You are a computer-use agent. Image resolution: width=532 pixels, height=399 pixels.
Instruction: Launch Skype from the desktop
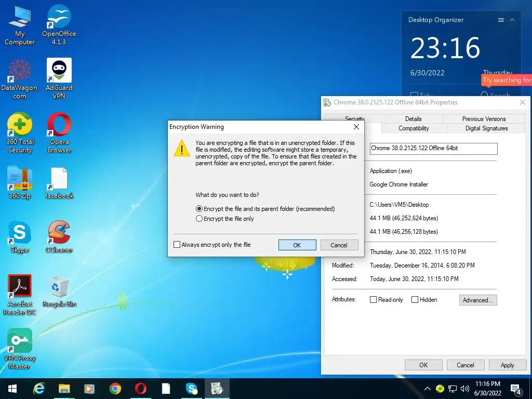[20, 237]
